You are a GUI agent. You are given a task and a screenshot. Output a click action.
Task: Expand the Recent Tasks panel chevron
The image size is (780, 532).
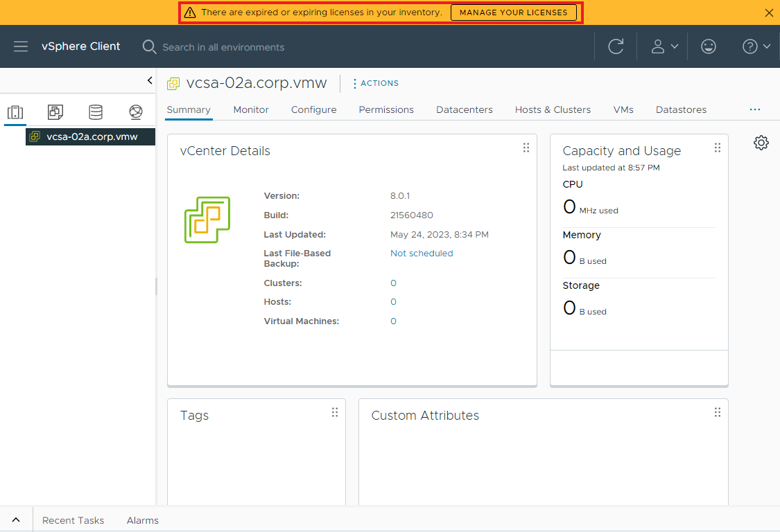(16, 519)
